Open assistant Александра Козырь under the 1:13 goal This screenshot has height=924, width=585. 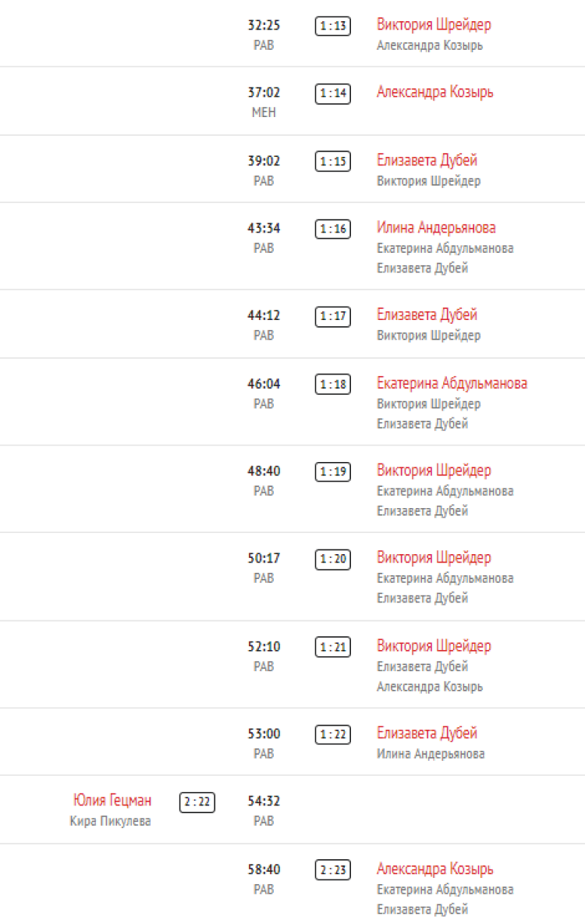click(x=429, y=45)
